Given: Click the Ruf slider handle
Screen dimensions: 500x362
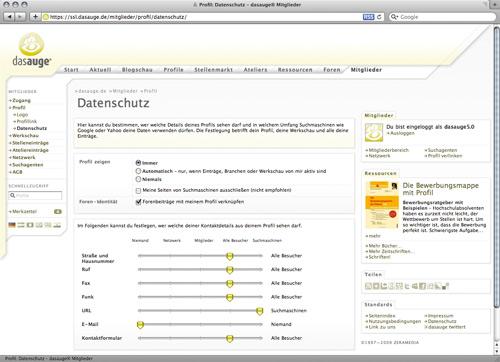Looking at the screenshot, I should (x=229, y=270).
